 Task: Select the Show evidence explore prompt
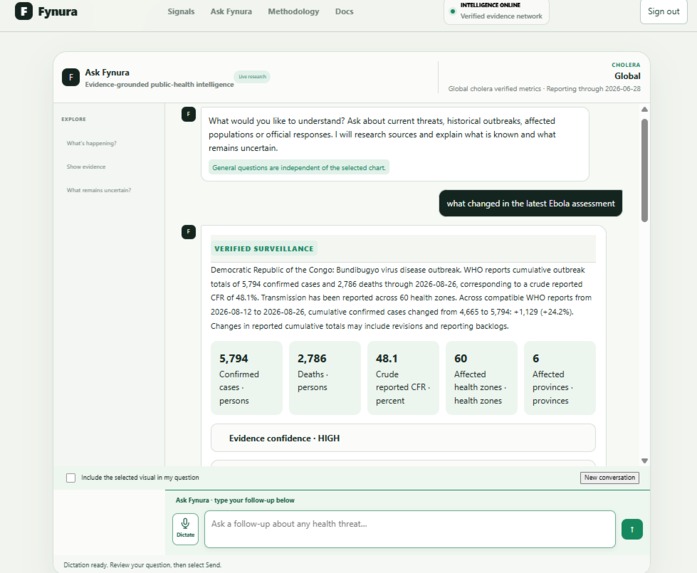point(86,167)
